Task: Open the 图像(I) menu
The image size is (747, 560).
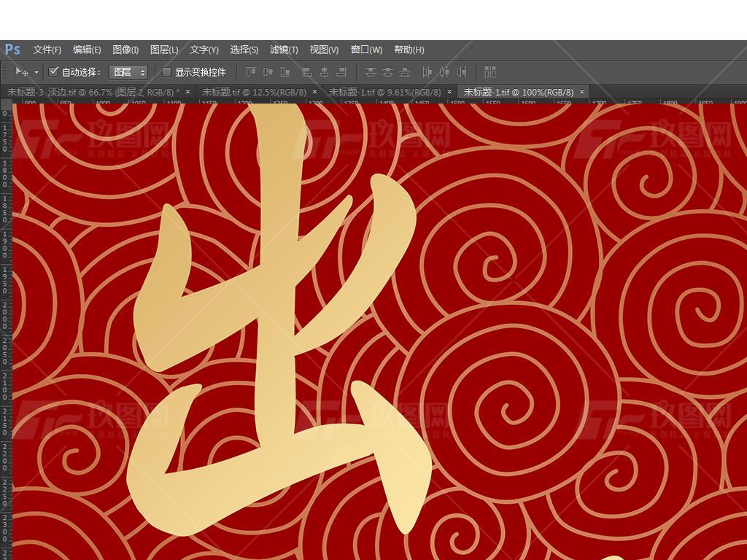Action: click(x=125, y=50)
